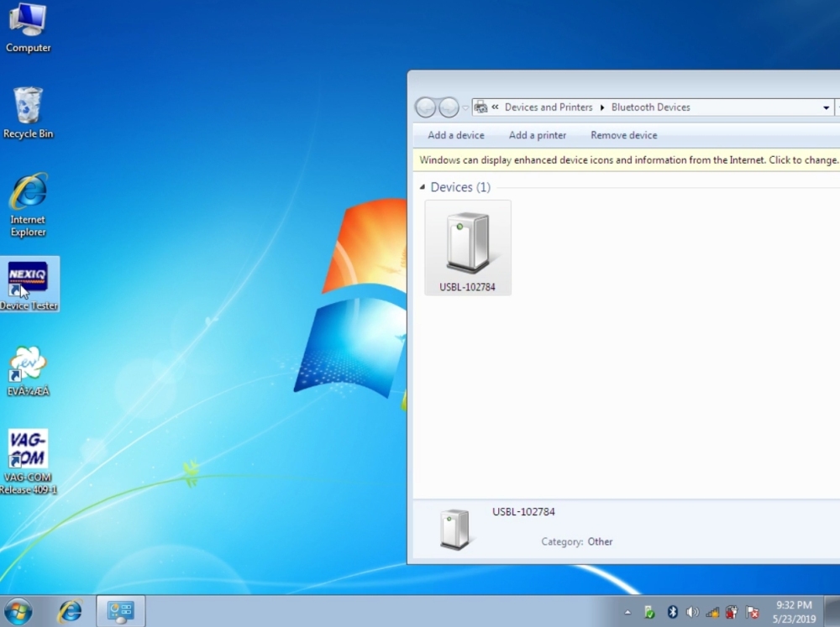Click the volume speaker tray icon
Image resolution: width=840 pixels, height=627 pixels.
point(692,612)
